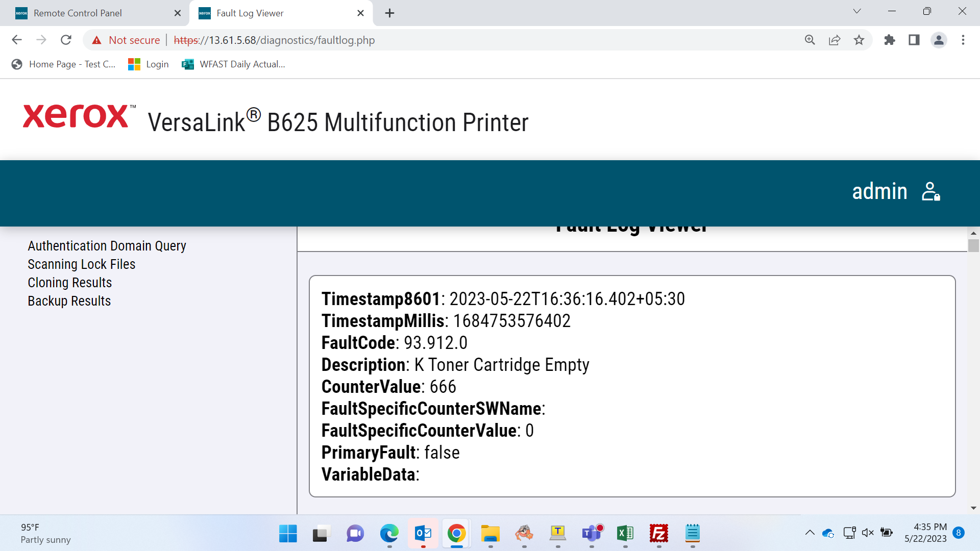The height and width of the screenshot is (551, 980).
Task: Expand the tab search chevron
Action: pos(857,11)
